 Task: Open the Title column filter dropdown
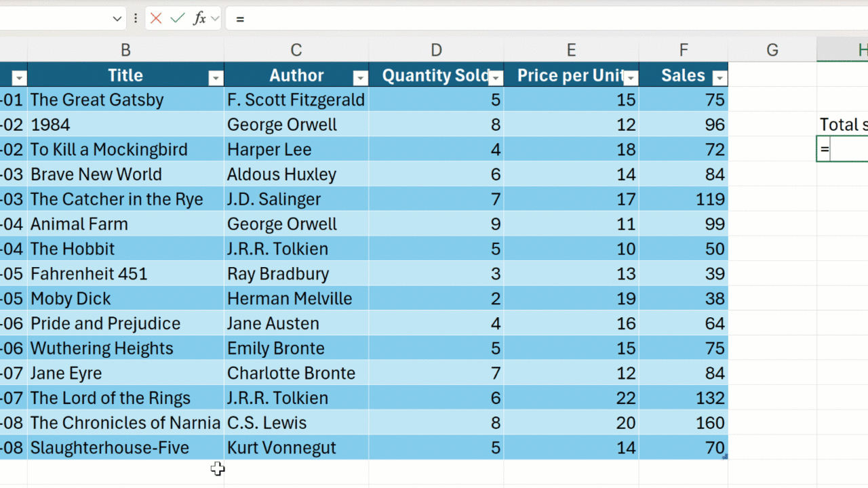(216, 78)
